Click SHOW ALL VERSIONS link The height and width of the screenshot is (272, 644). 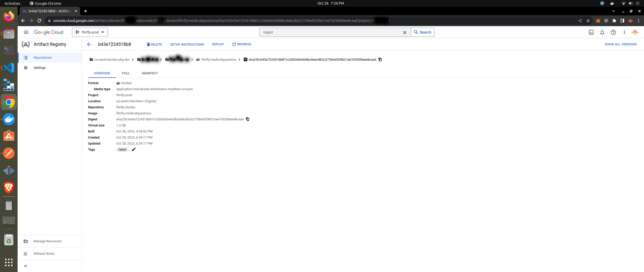(x=621, y=44)
